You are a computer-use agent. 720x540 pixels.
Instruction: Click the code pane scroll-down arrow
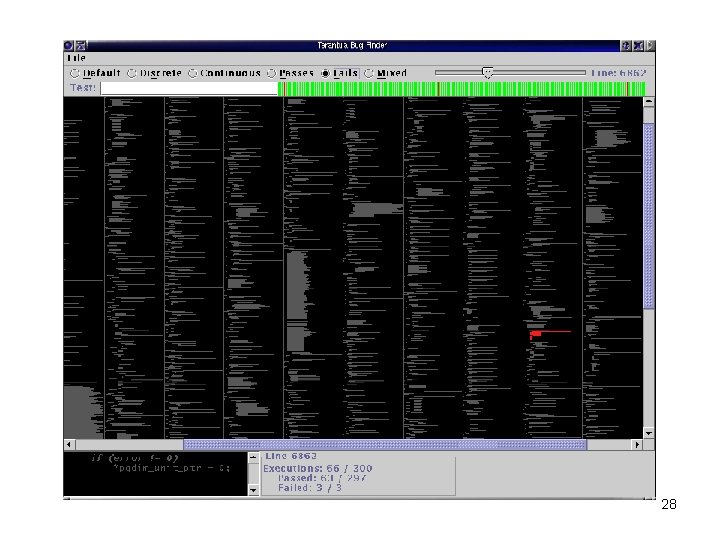click(253, 490)
